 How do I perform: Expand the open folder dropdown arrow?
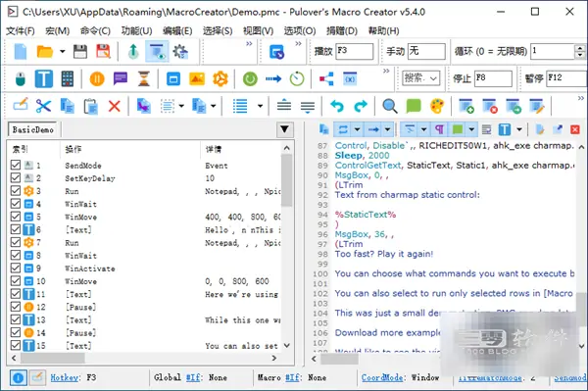[63, 51]
